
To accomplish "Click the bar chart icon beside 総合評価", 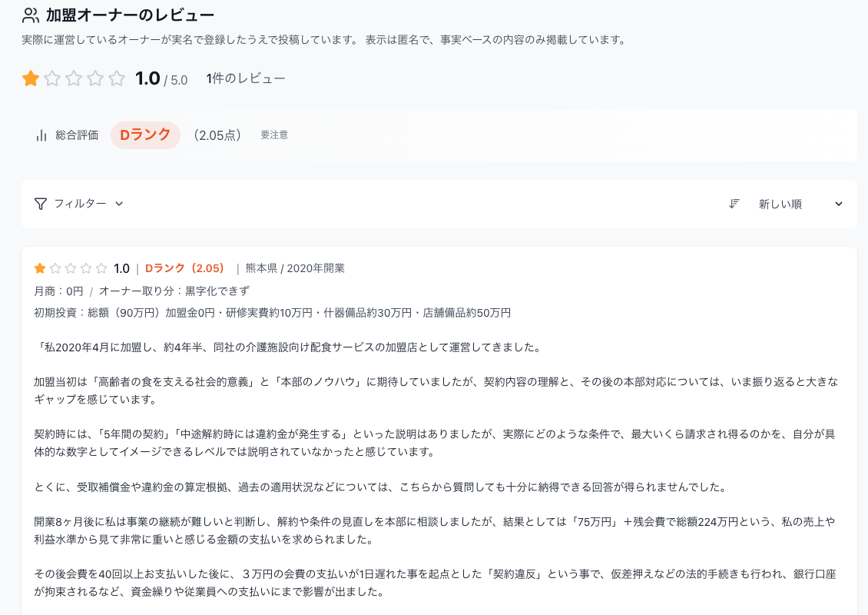I will click(41, 135).
